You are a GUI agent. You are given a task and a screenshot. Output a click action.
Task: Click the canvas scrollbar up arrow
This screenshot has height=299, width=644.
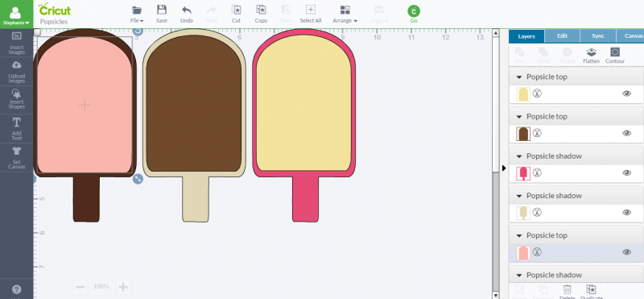[x=496, y=33]
